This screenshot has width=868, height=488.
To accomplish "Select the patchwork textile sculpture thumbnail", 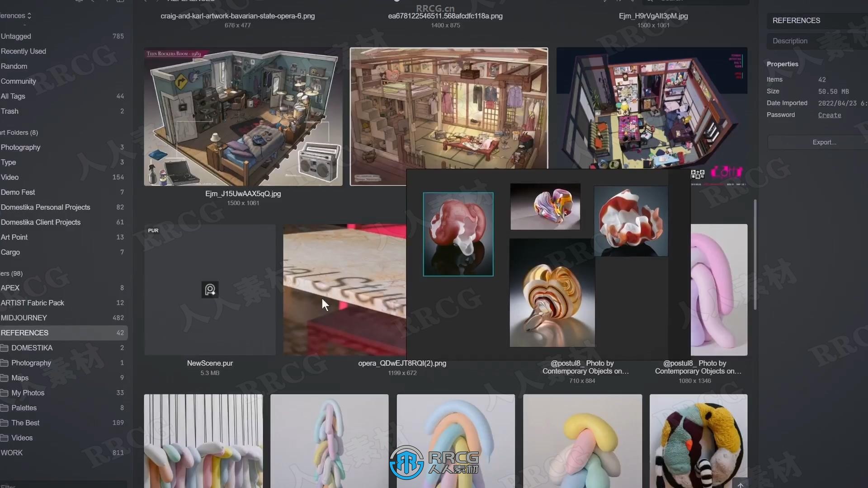I will coord(698,441).
